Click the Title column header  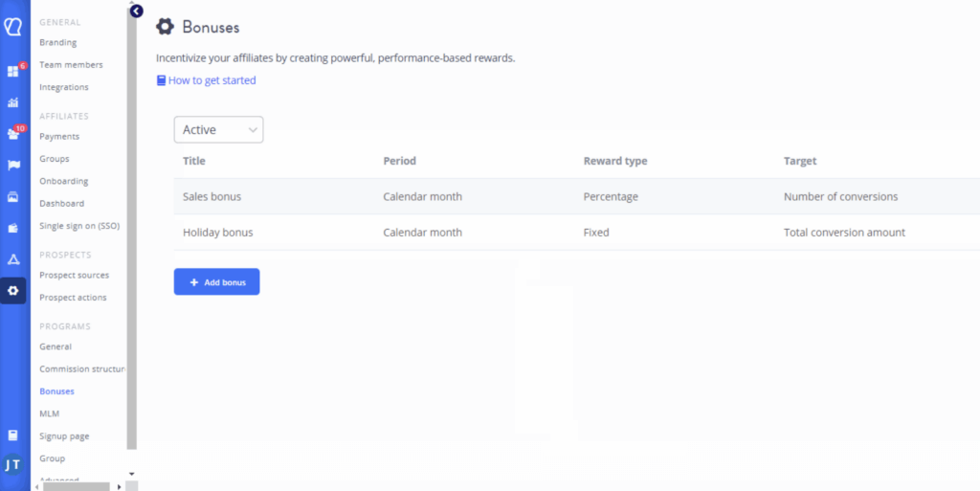coord(194,161)
